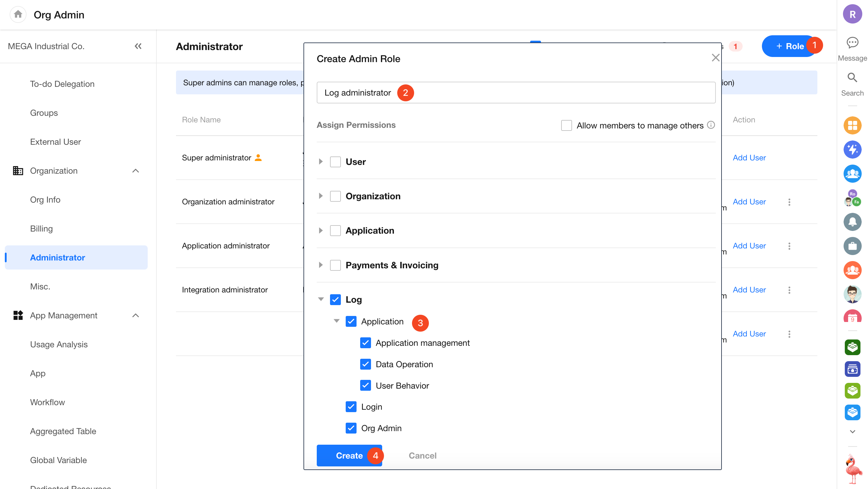Click the Create button
868x489 pixels.
349,455
